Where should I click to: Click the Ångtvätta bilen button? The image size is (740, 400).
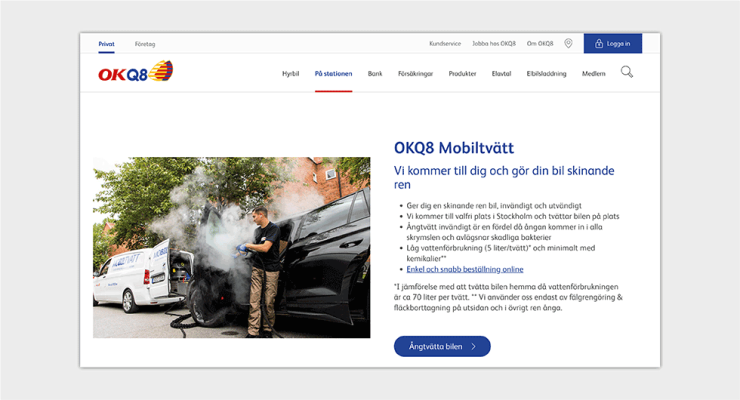[x=442, y=346]
